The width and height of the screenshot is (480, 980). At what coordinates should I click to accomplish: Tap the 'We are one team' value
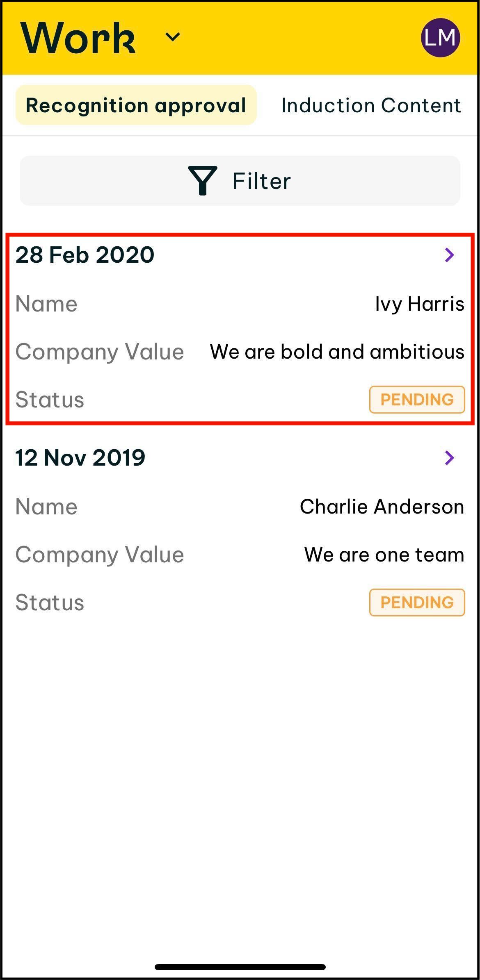(x=384, y=555)
